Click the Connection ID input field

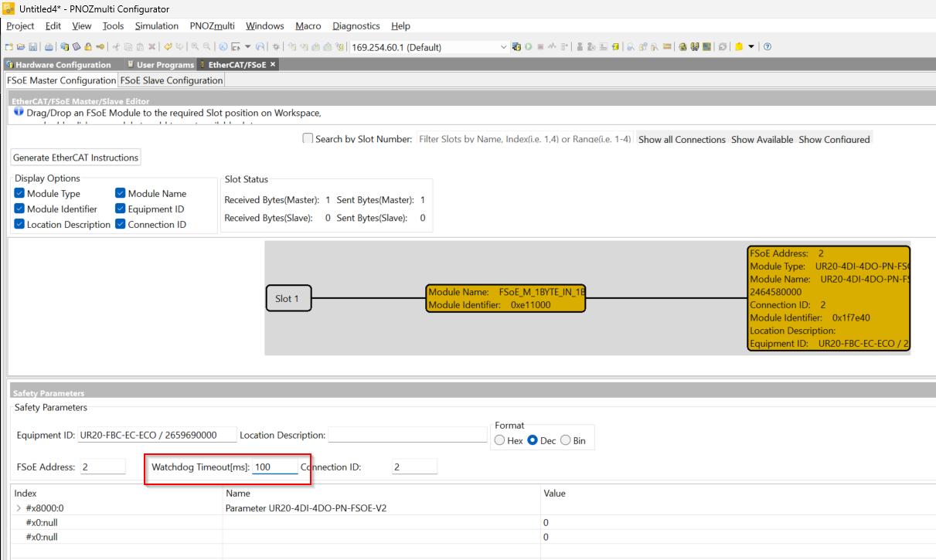[x=414, y=467]
